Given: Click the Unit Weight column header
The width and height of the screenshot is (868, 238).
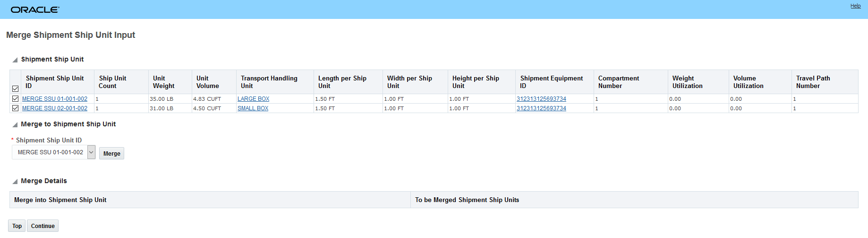Looking at the screenshot, I should pyautogui.click(x=163, y=82).
